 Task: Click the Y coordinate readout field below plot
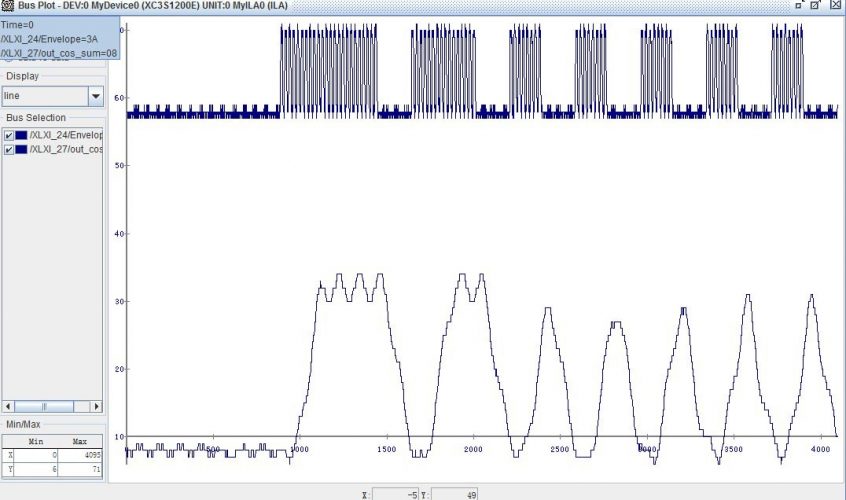455,494
